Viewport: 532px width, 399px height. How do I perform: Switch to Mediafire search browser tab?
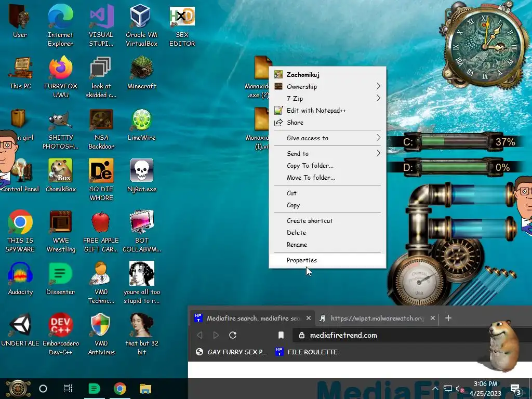252,318
